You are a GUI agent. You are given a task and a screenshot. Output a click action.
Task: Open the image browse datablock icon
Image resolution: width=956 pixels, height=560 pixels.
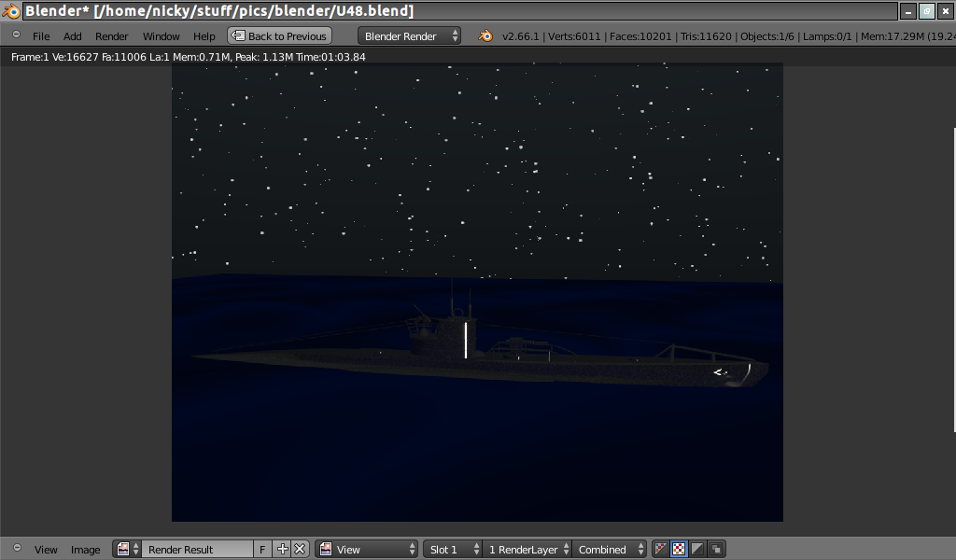[127, 550]
